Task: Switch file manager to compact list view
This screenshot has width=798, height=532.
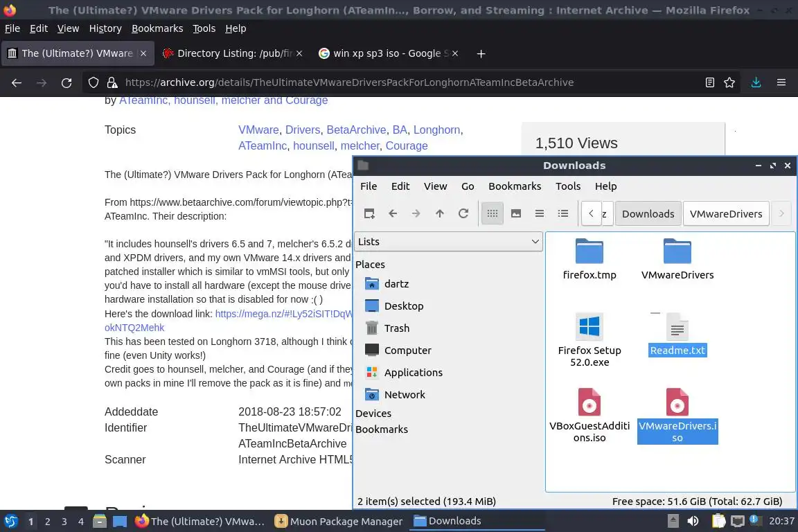Action: (x=540, y=213)
